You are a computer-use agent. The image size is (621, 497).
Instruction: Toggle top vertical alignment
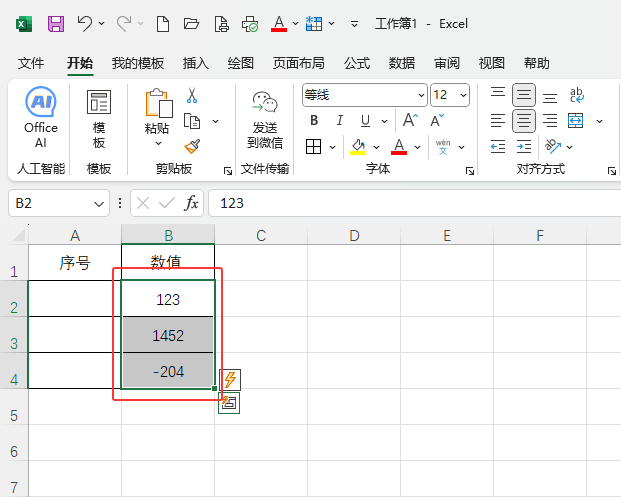pos(498,95)
